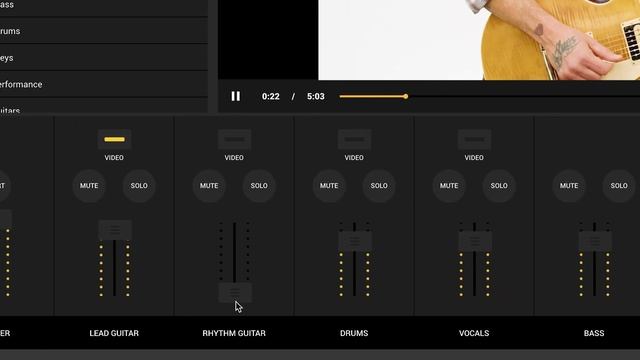Select the Drums item in sidebar list
The image size is (640, 360).
[x=104, y=31]
